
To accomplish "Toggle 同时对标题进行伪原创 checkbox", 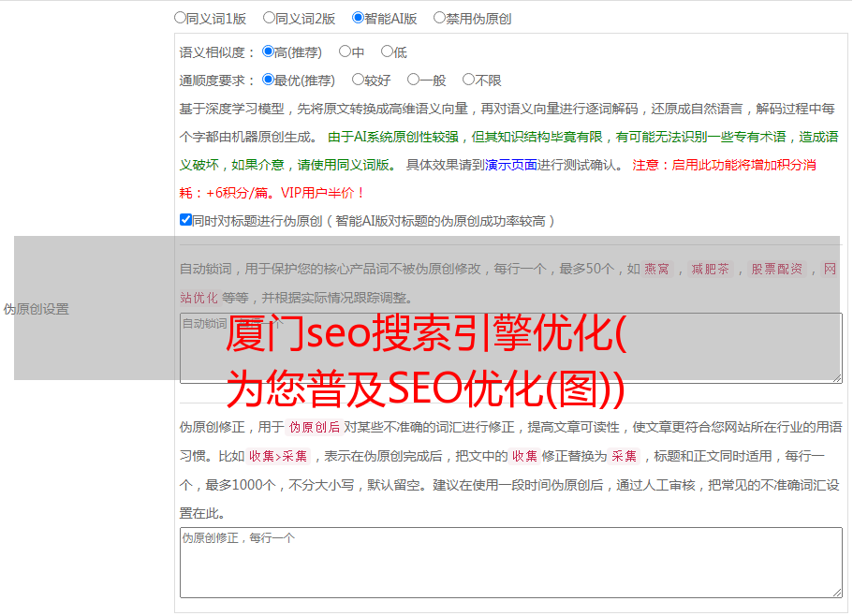I will [185, 220].
